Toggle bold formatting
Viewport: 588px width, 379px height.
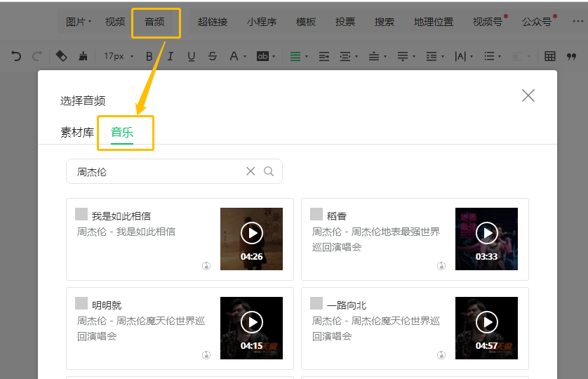pos(149,56)
